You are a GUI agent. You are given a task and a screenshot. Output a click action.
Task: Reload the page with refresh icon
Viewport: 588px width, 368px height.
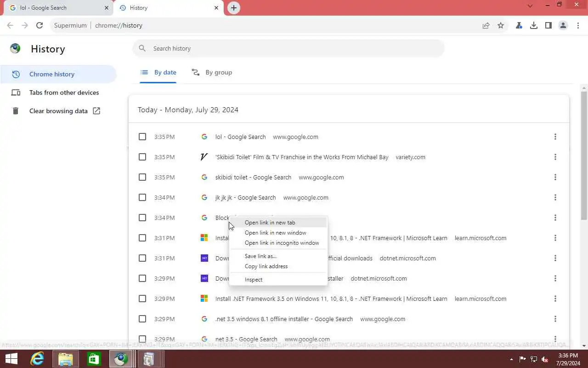coord(40,25)
